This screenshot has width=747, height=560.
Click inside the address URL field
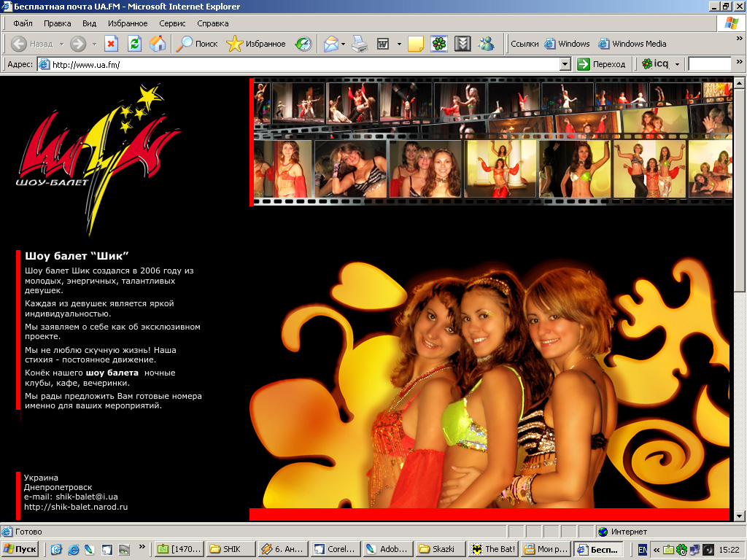292,64
